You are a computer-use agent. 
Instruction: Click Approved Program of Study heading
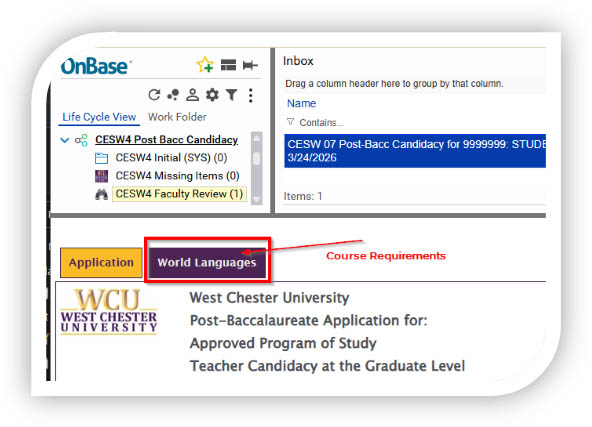283,343
